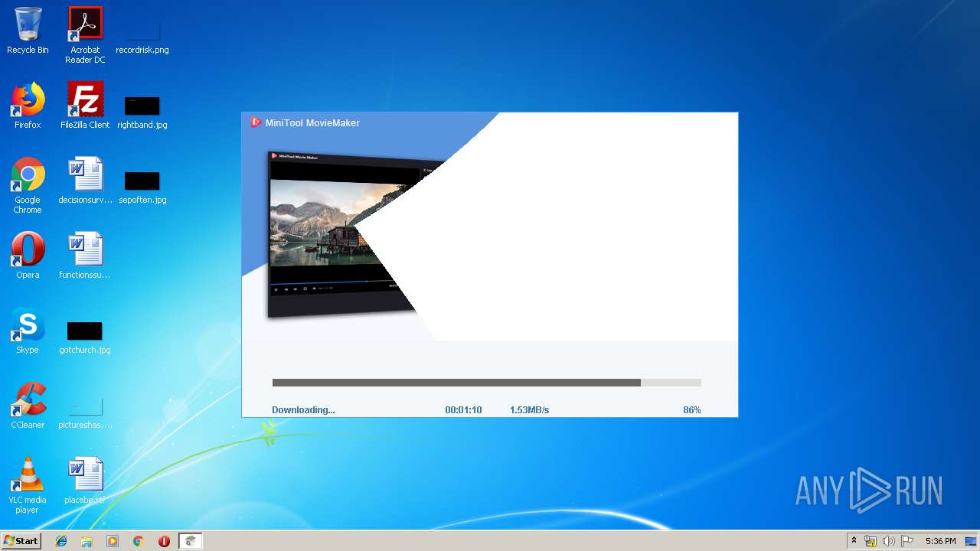The width and height of the screenshot is (980, 551).
Task: Click the 86% progress percentage
Action: click(x=692, y=410)
